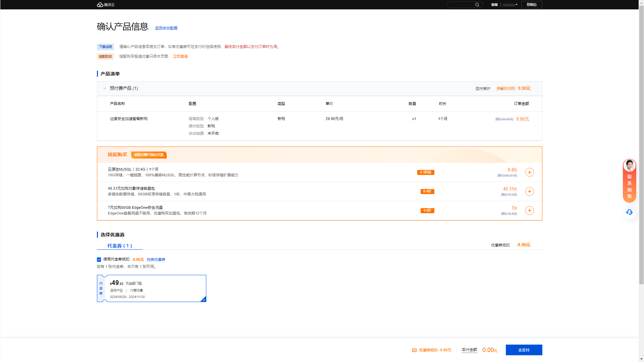Click the Tencent Cloud logo
This screenshot has width=644, height=362.
(106, 5)
